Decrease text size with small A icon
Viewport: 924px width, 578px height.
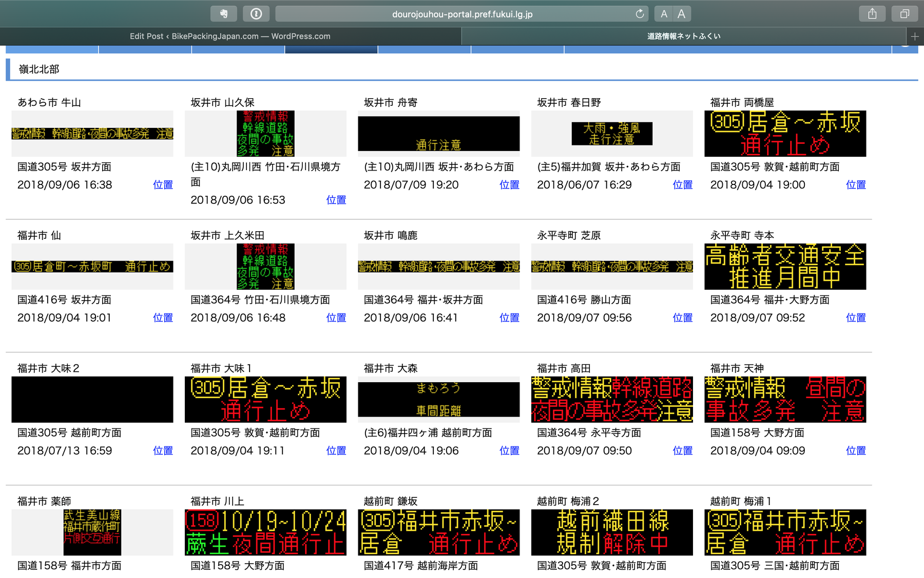pyautogui.click(x=664, y=14)
